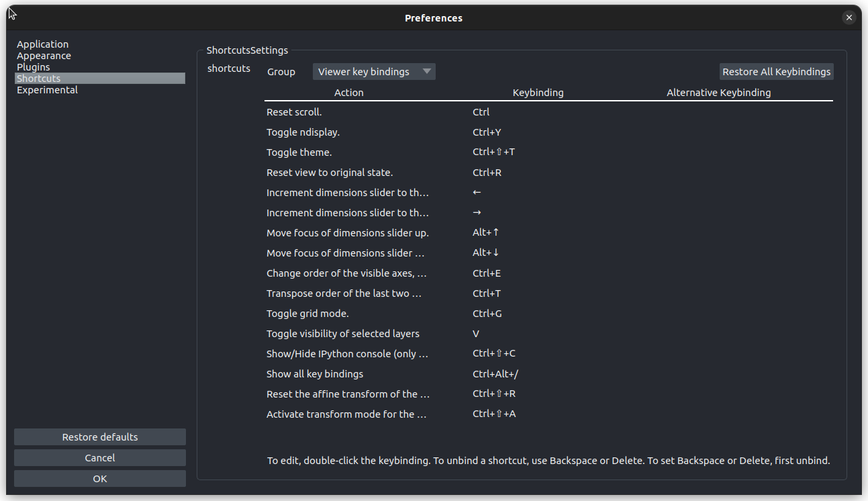868x501 pixels.
Task: Click the Action column header
Action: click(349, 93)
